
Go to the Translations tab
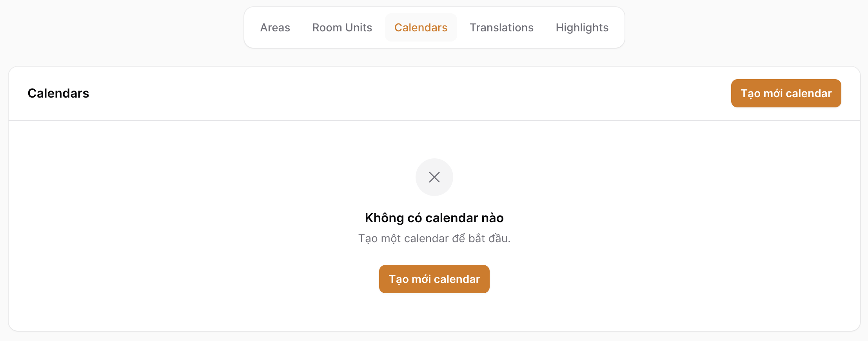click(x=501, y=27)
